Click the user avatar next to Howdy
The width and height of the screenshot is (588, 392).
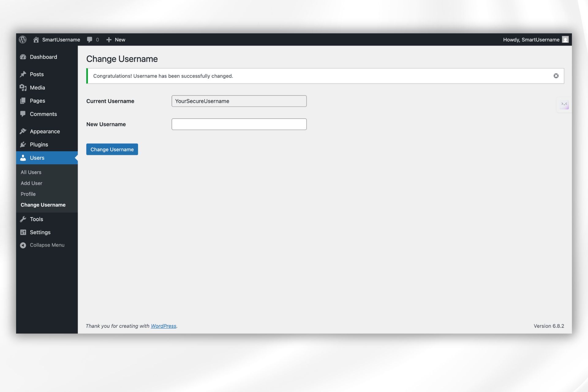(565, 40)
